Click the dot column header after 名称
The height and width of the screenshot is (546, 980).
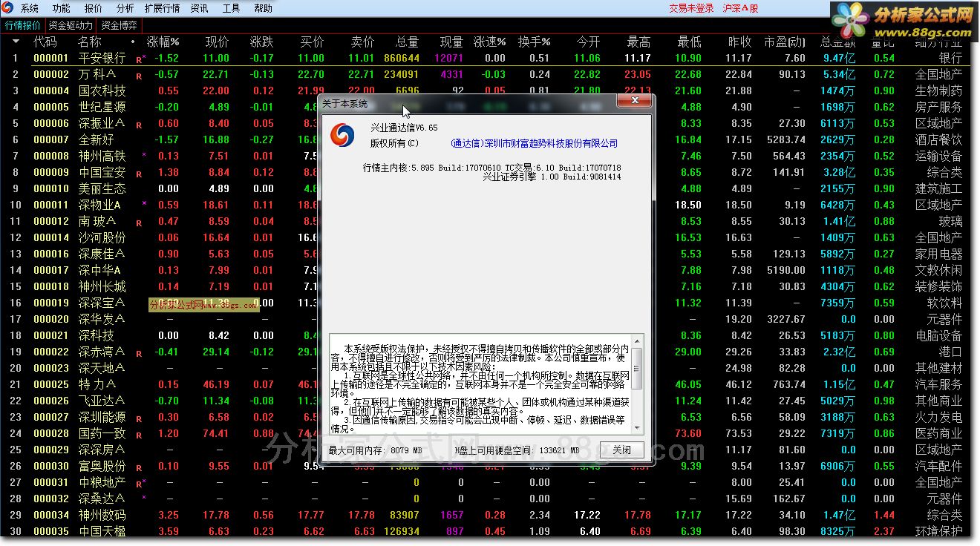click(133, 42)
